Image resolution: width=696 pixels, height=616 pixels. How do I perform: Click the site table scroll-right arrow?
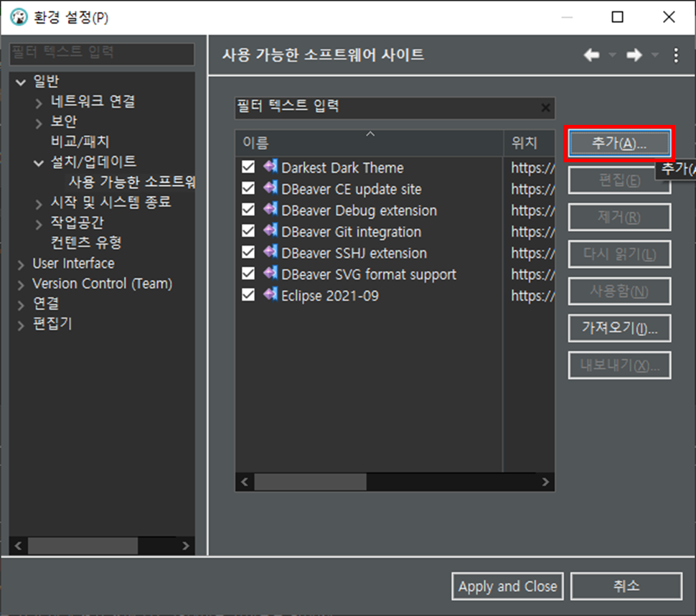(545, 482)
